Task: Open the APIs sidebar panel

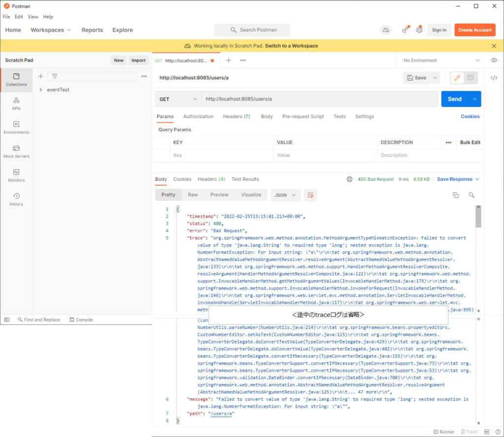Action: pyautogui.click(x=16, y=104)
